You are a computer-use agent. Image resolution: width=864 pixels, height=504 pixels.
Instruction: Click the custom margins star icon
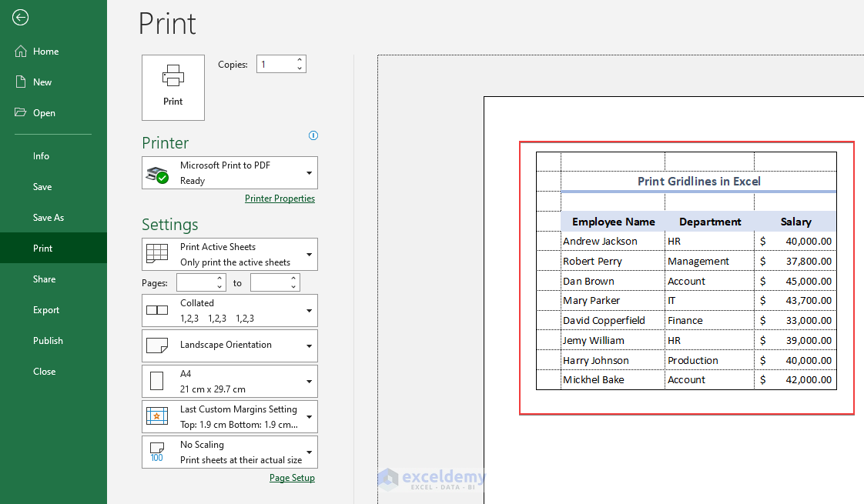pyautogui.click(x=157, y=416)
